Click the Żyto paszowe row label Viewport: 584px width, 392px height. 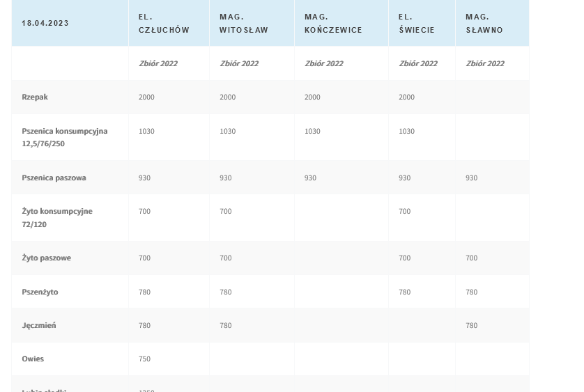pyautogui.click(x=46, y=258)
